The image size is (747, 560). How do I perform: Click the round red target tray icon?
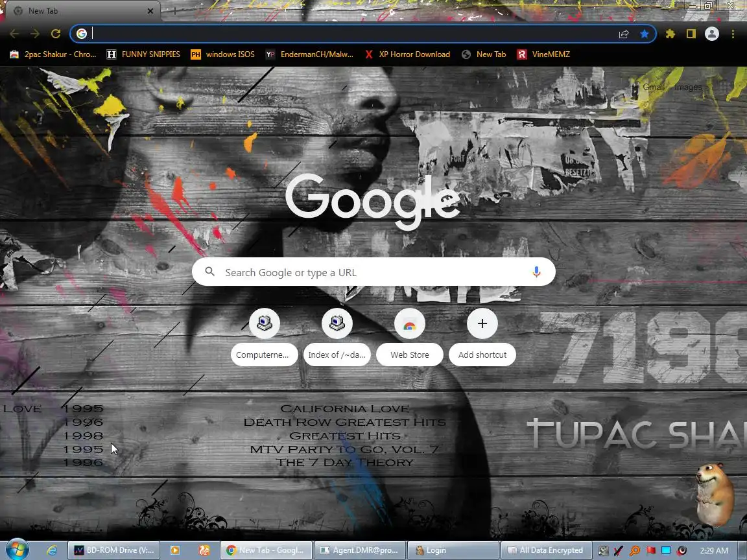click(x=682, y=550)
